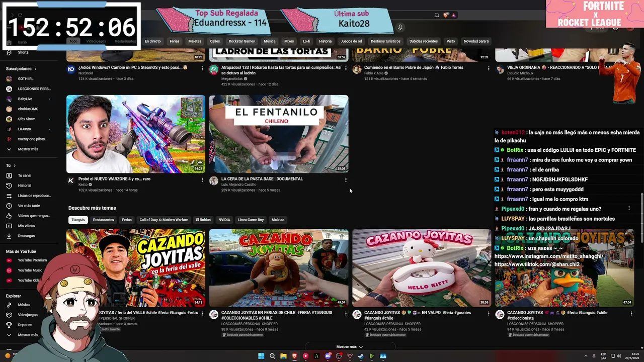This screenshot has height=362, width=644.
Task: Select the Juegos de rol chip
Action: 351,41
